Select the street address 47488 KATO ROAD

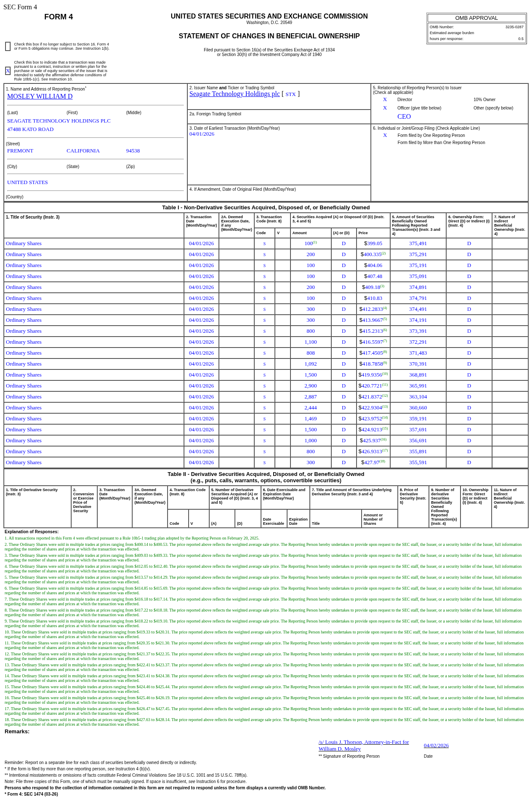[30, 129]
